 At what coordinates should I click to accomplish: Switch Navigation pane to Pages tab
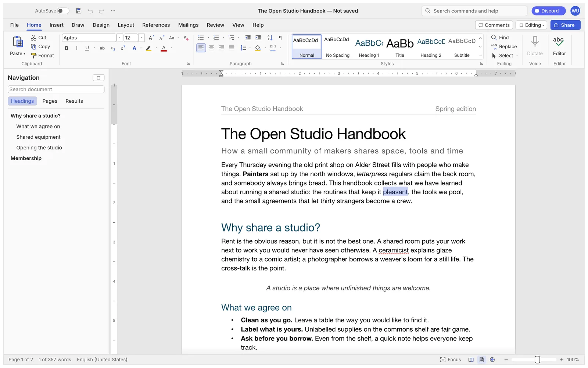(50, 101)
